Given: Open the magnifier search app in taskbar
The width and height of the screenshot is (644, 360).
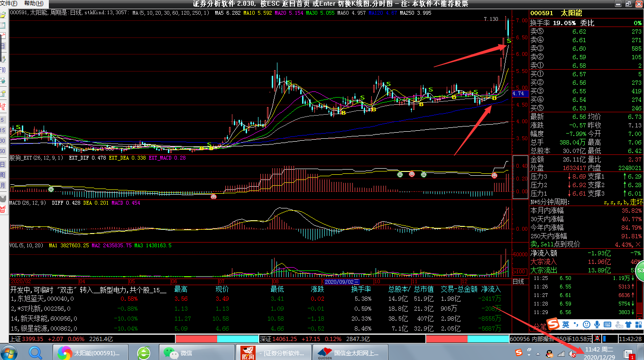Looking at the screenshot, I should coord(36,352).
